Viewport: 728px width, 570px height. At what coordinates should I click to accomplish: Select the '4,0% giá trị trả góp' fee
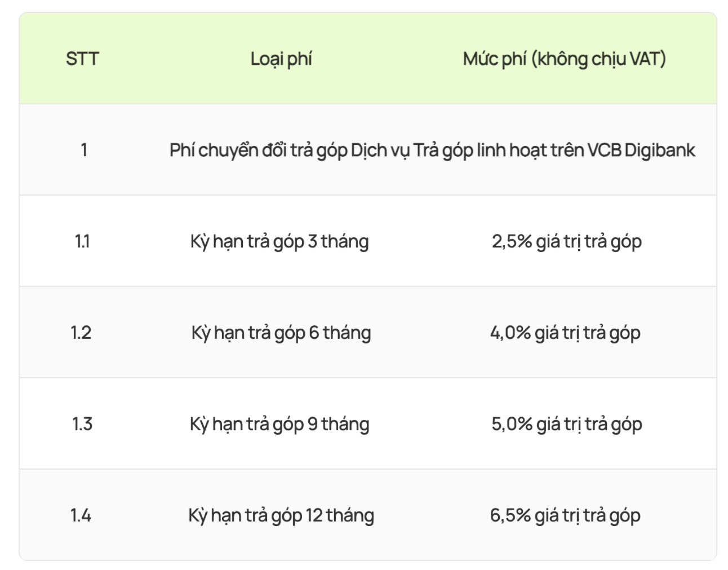coord(565,333)
